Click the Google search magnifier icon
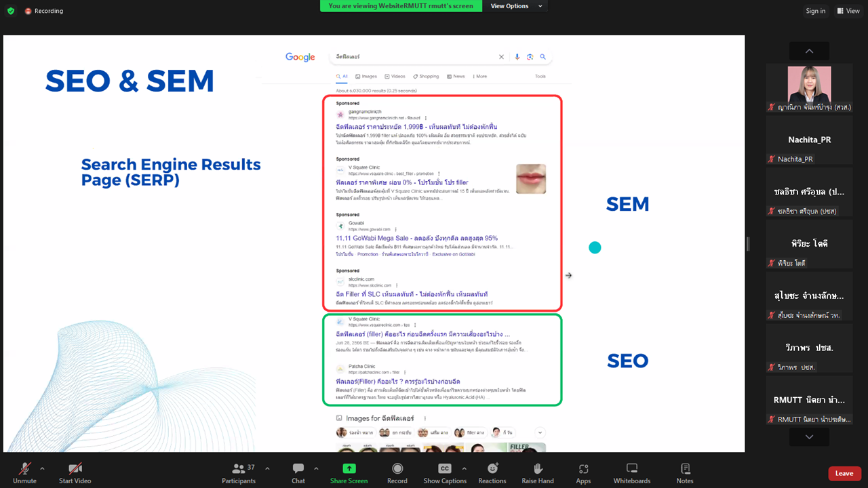 point(543,57)
